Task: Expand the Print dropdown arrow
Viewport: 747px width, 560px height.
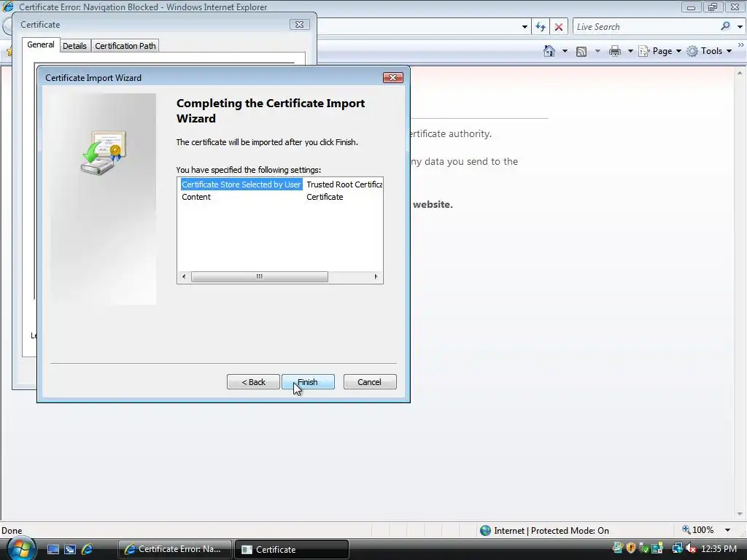Action: click(x=630, y=51)
